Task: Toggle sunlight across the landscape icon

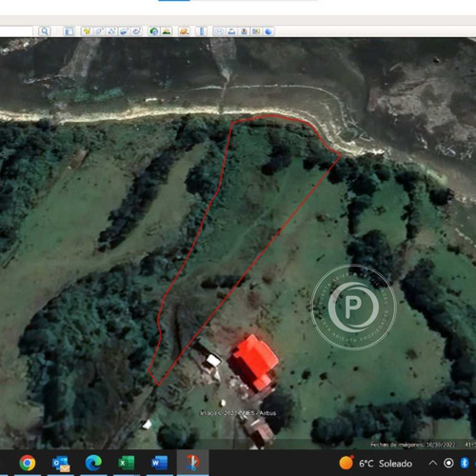Action: (x=167, y=31)
